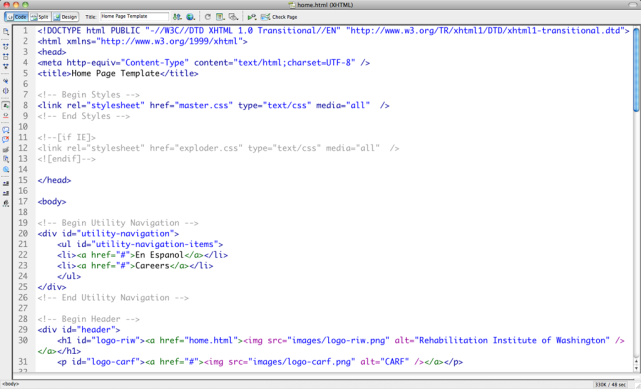641x389 pixels.
Task: Open the Check Page button
Action: tap(279, 17)
